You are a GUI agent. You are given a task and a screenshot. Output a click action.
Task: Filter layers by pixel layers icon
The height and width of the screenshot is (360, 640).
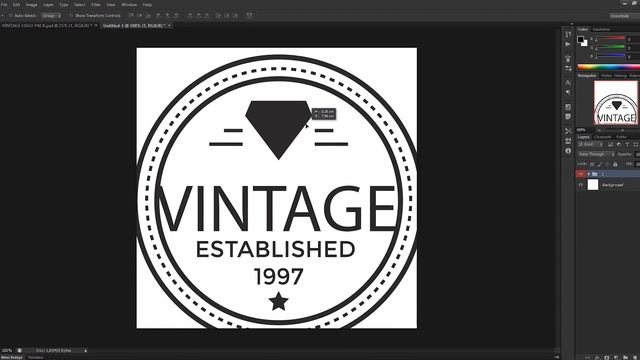[x=610, y=144]
